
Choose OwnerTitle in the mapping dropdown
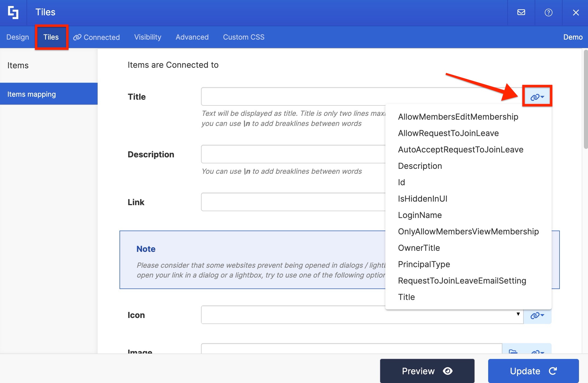tap(419, 248)
